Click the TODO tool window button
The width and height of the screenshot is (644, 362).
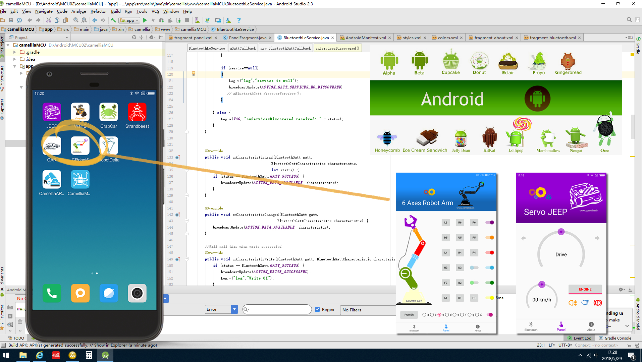pos(16,338)
